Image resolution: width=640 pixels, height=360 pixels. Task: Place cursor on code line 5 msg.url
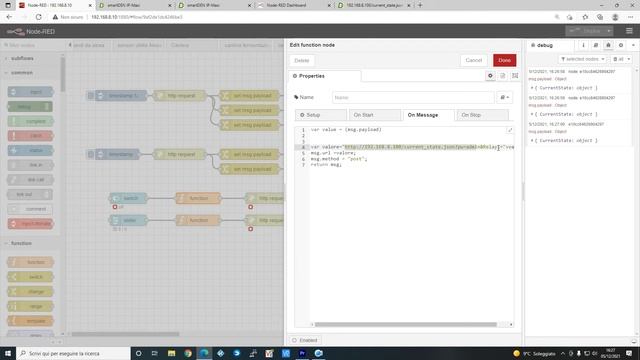tap(333, 153)
